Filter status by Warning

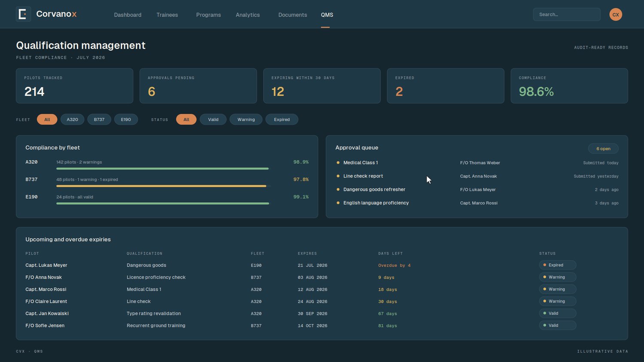(246, 119)
